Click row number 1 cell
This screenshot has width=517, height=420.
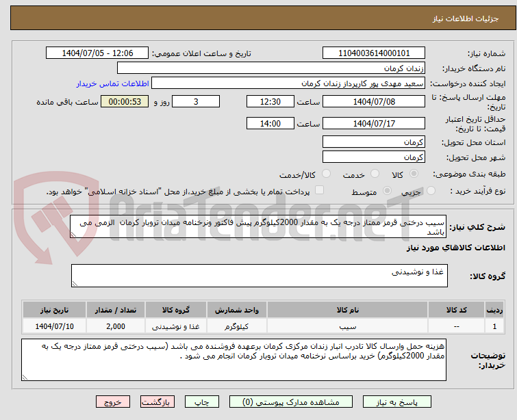pos(494,326)
